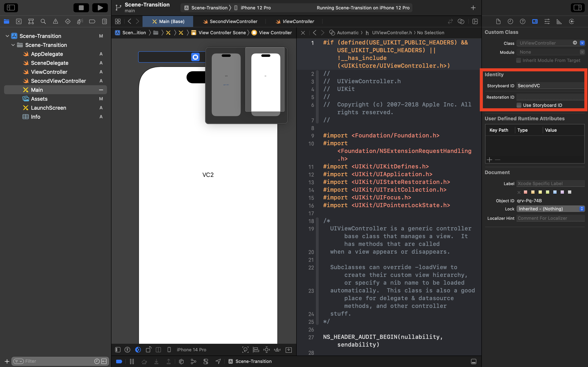
Task: Open the Quick Help inspector icon
Action: tap(523, 21)
